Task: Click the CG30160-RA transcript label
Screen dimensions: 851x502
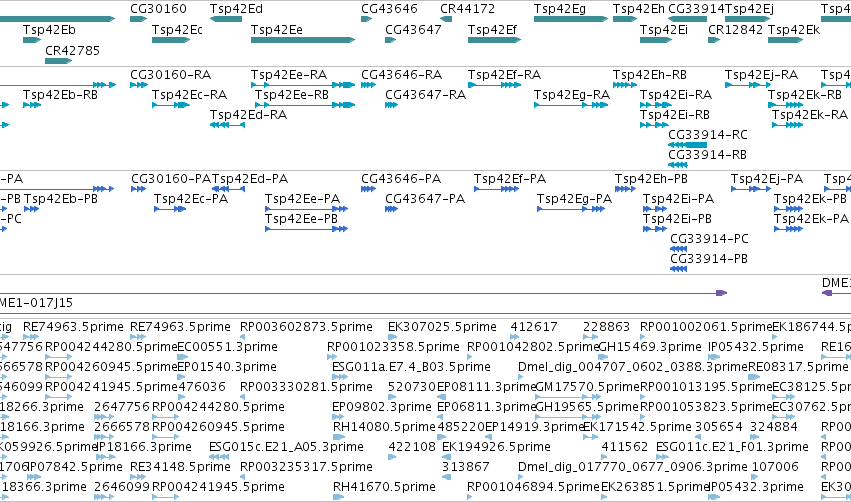Action: pos(170,74)
